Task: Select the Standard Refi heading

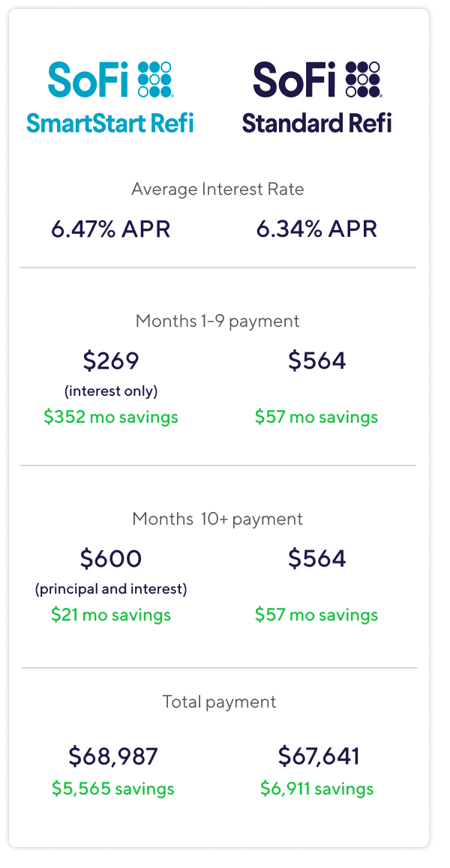Action: click(316, 121)
